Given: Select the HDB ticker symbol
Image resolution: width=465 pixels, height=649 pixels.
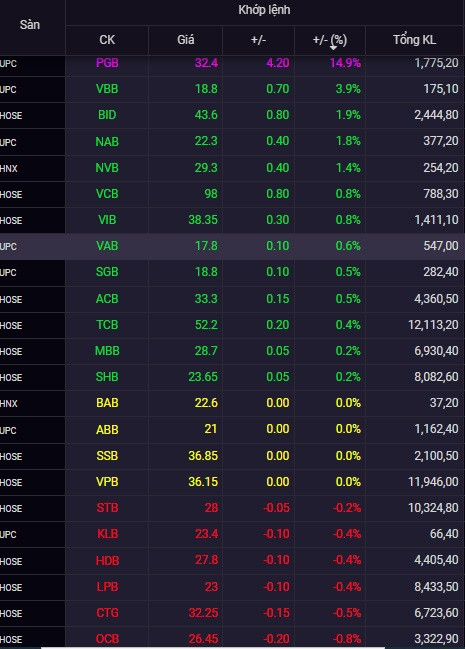Looking at the screenshot, I should point(107,561).
